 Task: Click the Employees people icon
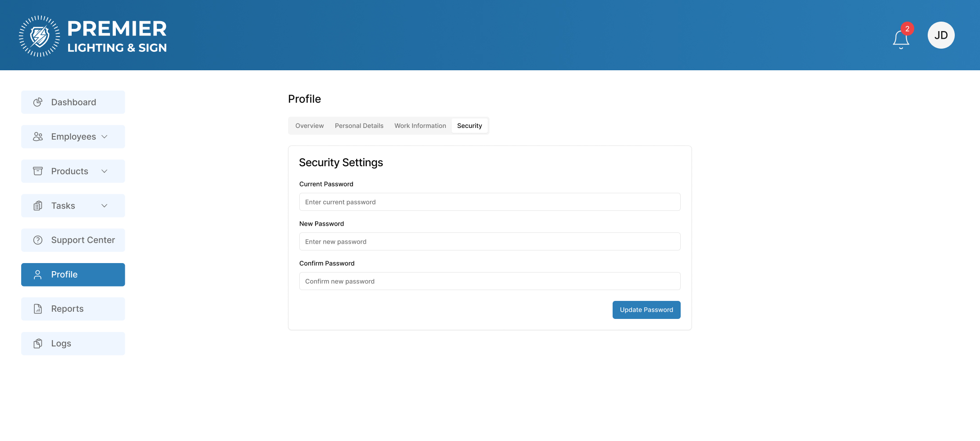38,136
